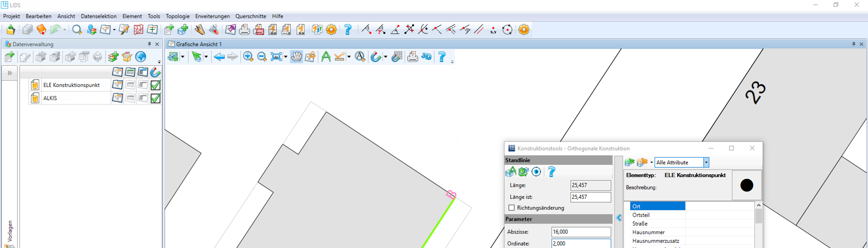Open dropdown arrow next to selection arrow tool

tap(206, 57)
